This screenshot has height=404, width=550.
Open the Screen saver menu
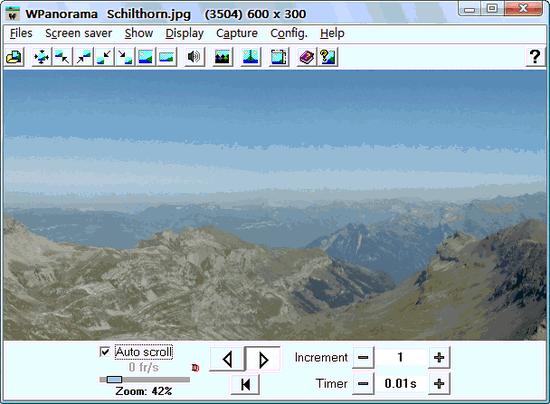click(79, 33)
